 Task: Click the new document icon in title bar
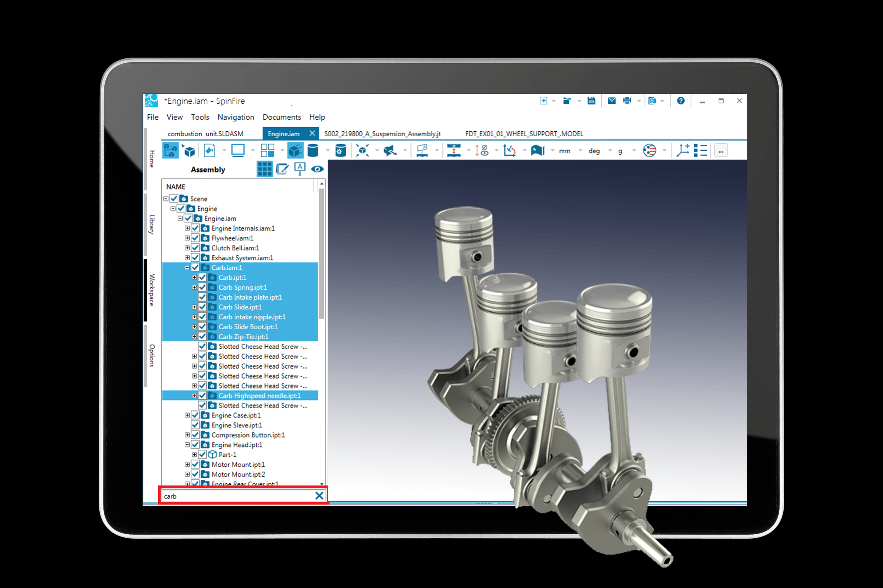[543, 100]
